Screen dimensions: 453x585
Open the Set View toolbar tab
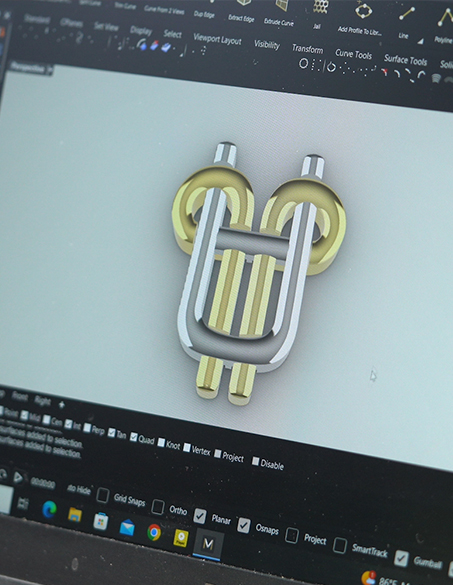106,26
